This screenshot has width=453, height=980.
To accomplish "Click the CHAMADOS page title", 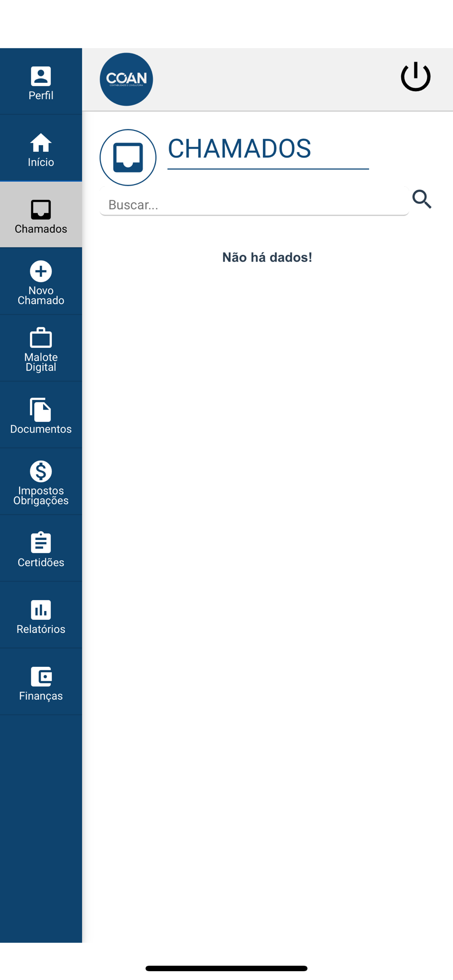I will (239, 148).
